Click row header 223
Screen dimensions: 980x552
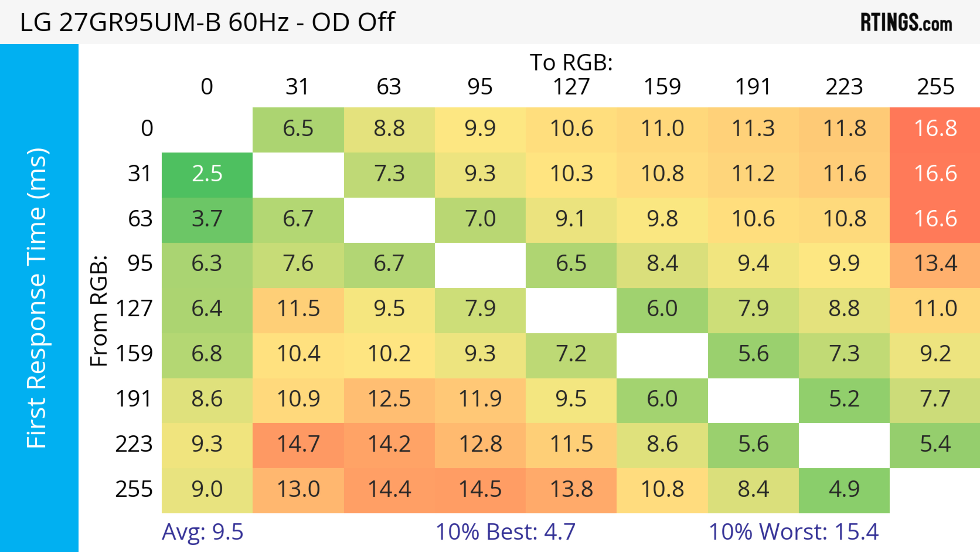[134, 444]
